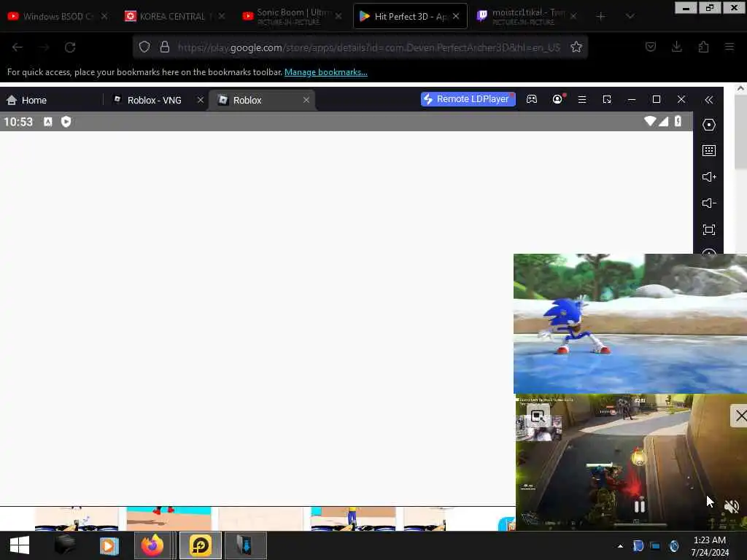This screenshot has width=747, height=560.
Task: Switch to the Roblox - VNG tab
Action: (x=154, y=100)
